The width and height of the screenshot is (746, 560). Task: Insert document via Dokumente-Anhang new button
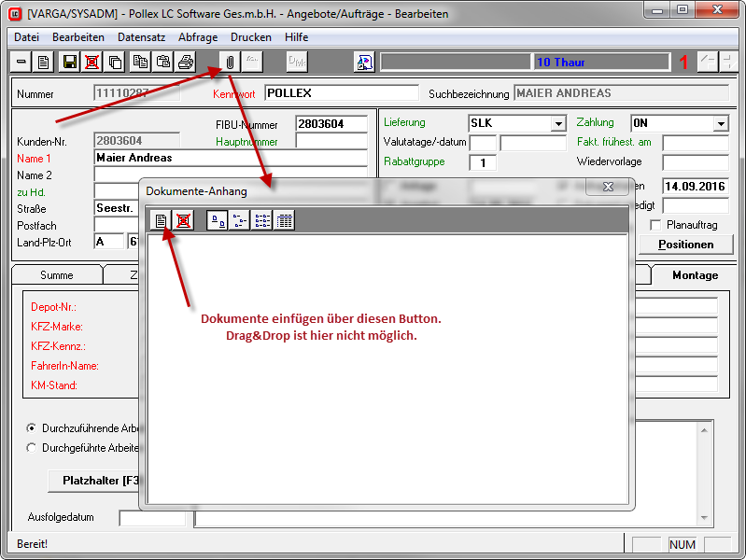pyautogui.click(x=162, y=220)
